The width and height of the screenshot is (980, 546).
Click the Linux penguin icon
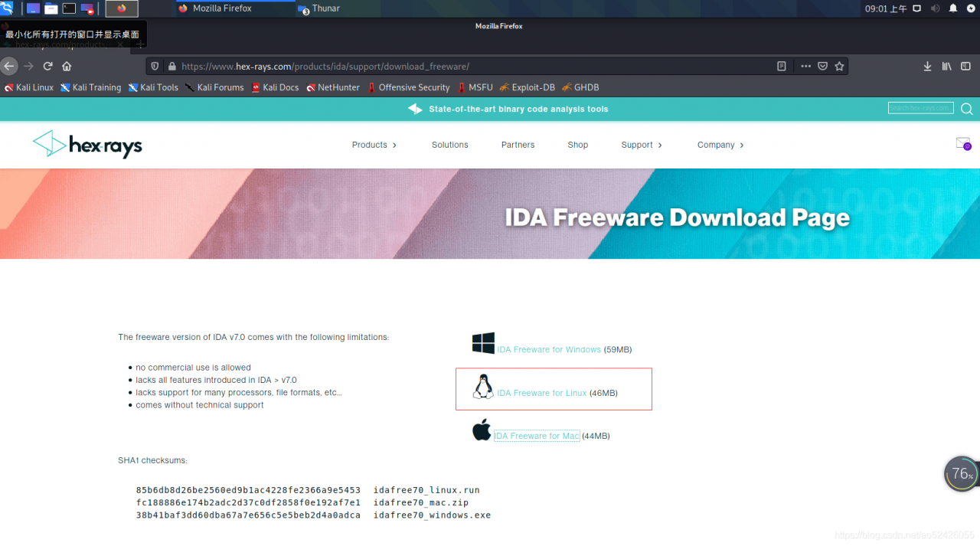[x=483, y=387]
